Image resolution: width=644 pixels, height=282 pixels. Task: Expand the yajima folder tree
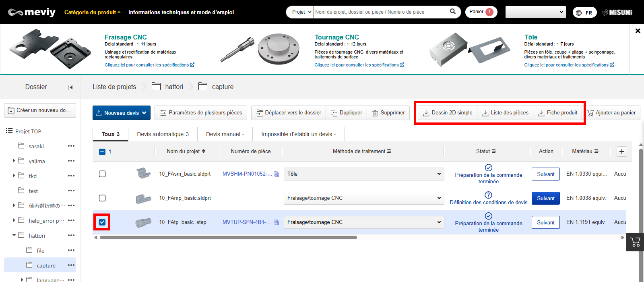14,161
